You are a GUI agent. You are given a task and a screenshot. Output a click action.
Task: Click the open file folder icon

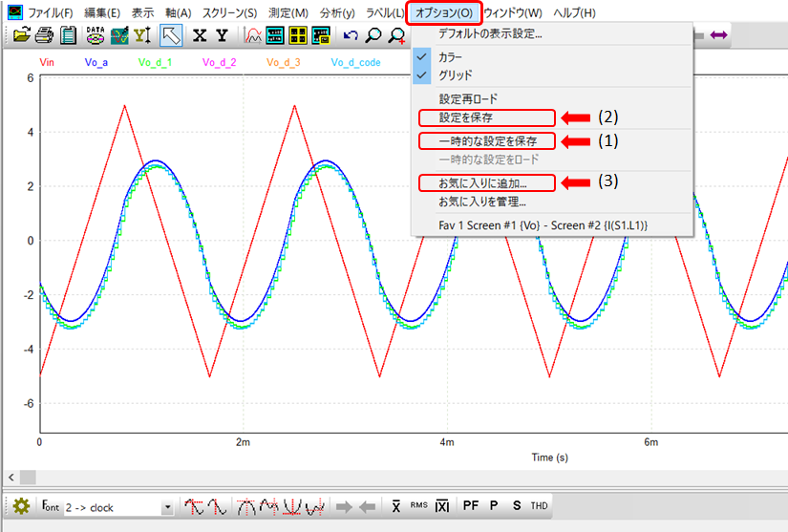[x=21, y=36]
